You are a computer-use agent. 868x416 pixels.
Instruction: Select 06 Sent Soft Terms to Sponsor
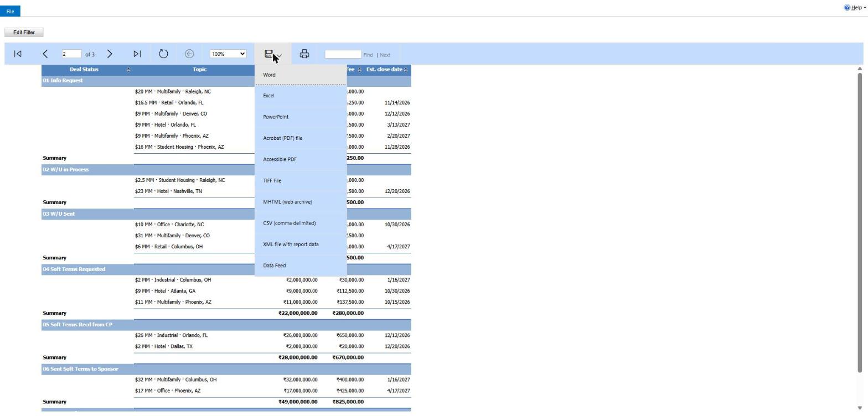[x=226, y=368]
